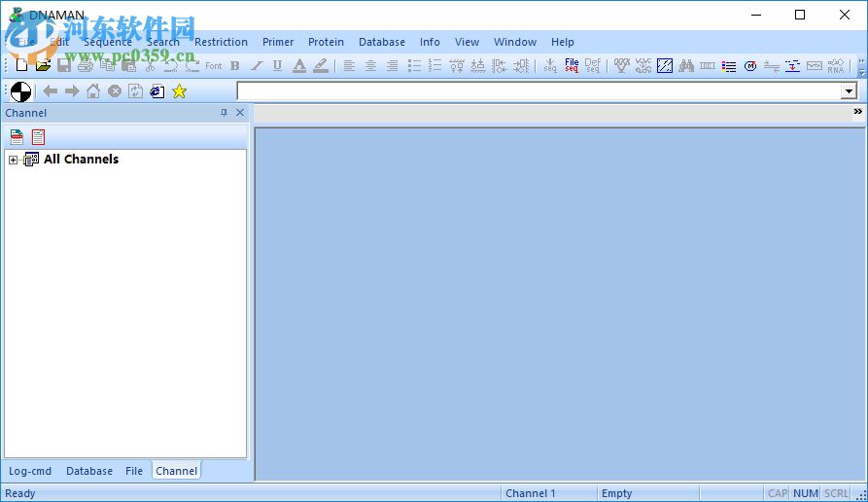The height and width of the screenshot is (502, 868).
Task: Click the Refresh page icon
Action: pyautogui.click(x=136, y=90)
